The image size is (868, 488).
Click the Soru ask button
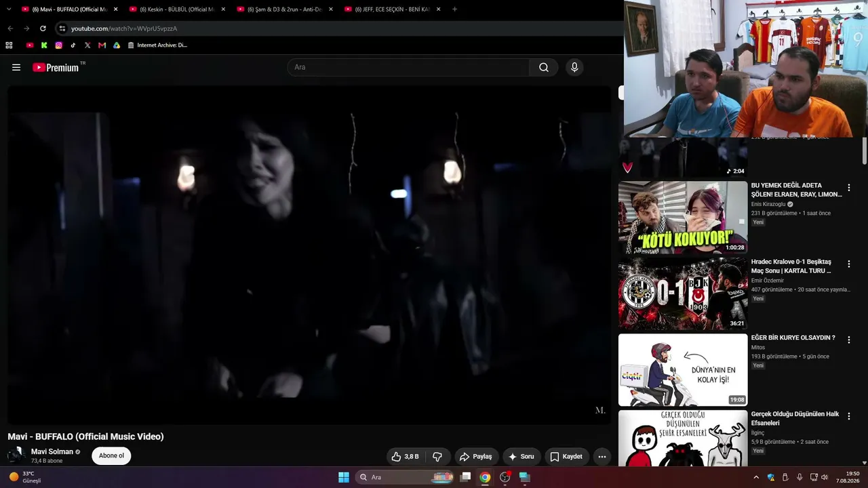[x=521, y=457]
